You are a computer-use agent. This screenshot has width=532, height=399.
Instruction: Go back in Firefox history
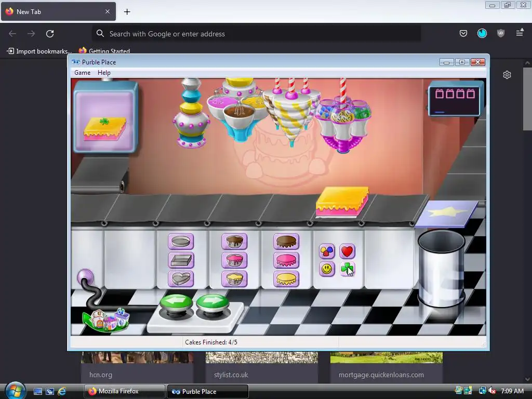click(x=12, y=34)
